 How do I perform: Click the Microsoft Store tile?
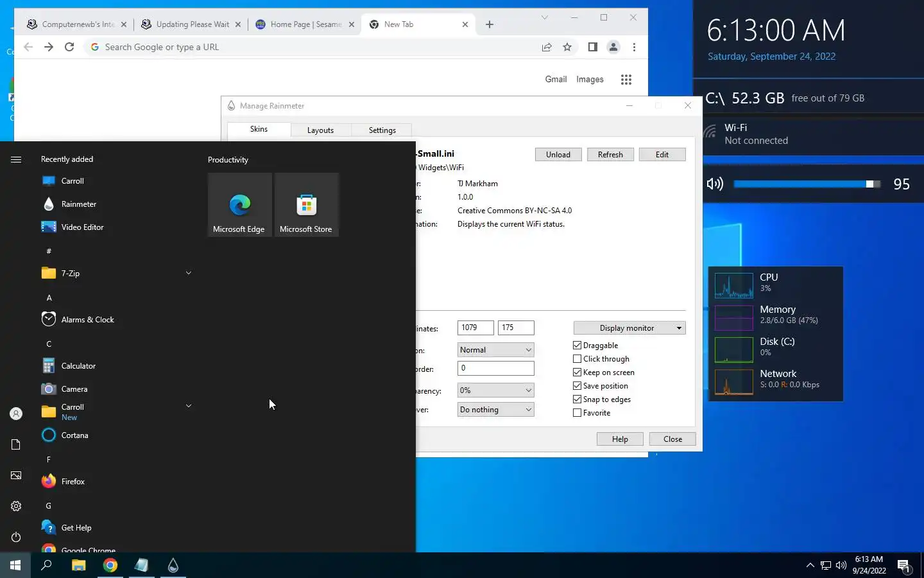coord(306,205)
